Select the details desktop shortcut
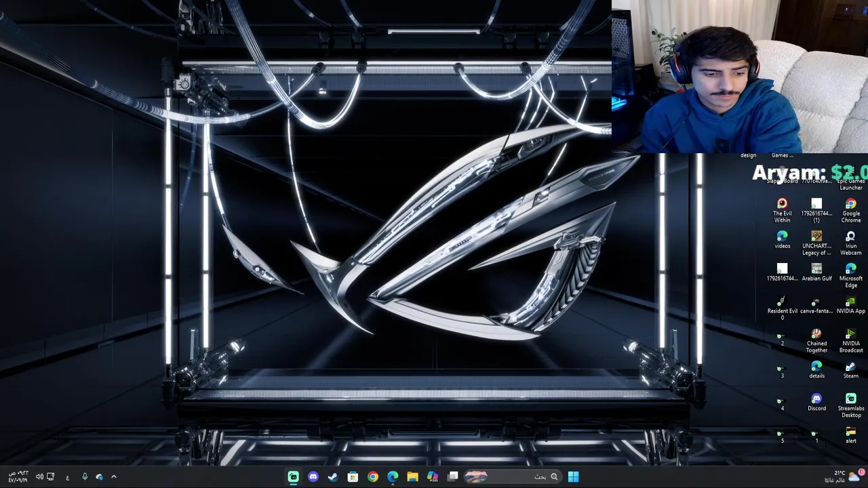The height and width of the screenshot is (488, 868). (x=816, y=370)
